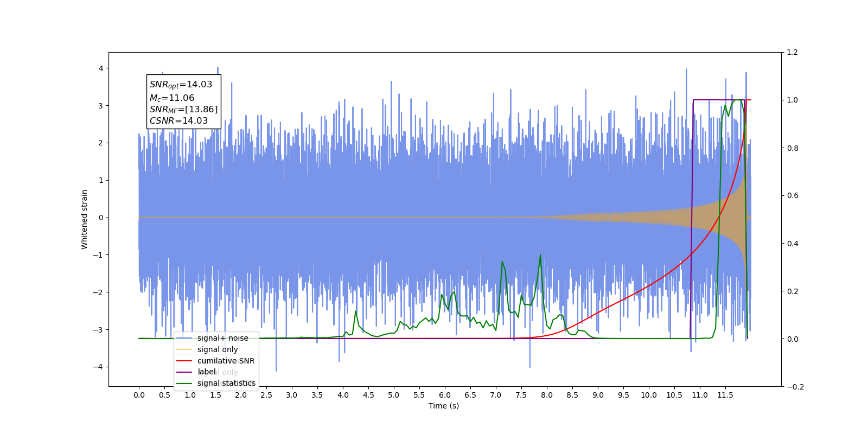Click the 3.5 tick on the time axis

(x=317, y=395)
